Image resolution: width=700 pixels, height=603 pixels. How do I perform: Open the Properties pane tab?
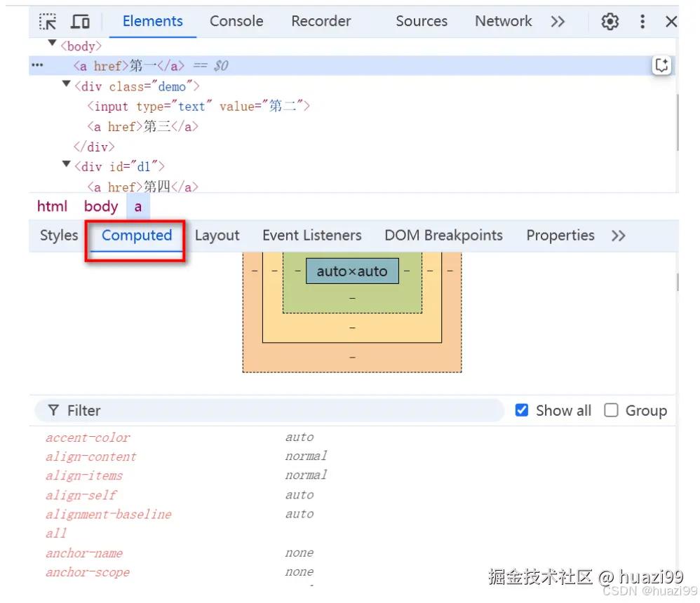560,235
